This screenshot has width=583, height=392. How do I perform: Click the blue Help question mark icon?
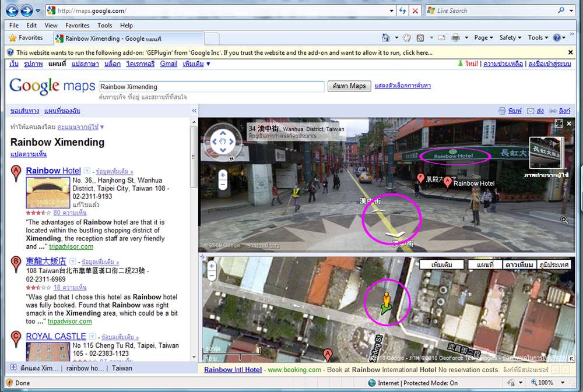tap(557, 37)
